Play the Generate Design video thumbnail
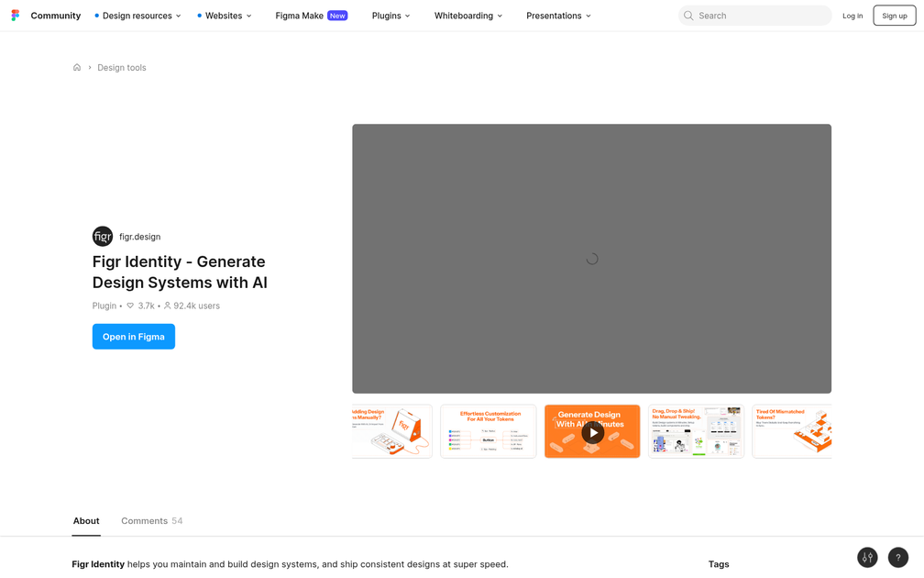This screenshot has height=578, width=924. [592, 431]
